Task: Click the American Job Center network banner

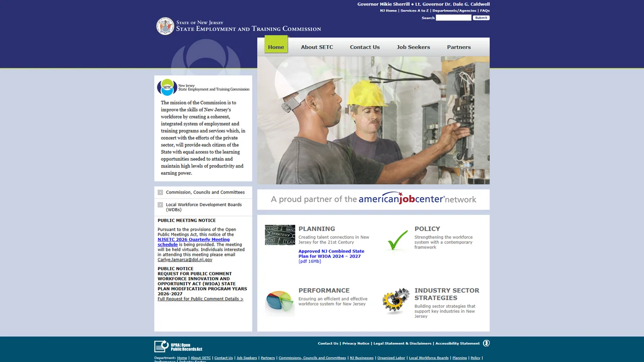Action: (x=373, y=199)
